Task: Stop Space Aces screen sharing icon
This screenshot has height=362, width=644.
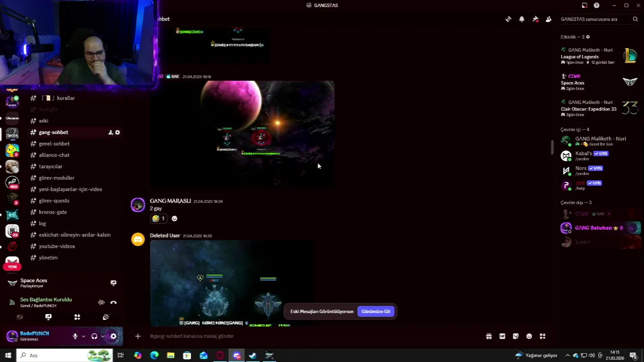Action: pyautogui.click(x=113, y=283)
